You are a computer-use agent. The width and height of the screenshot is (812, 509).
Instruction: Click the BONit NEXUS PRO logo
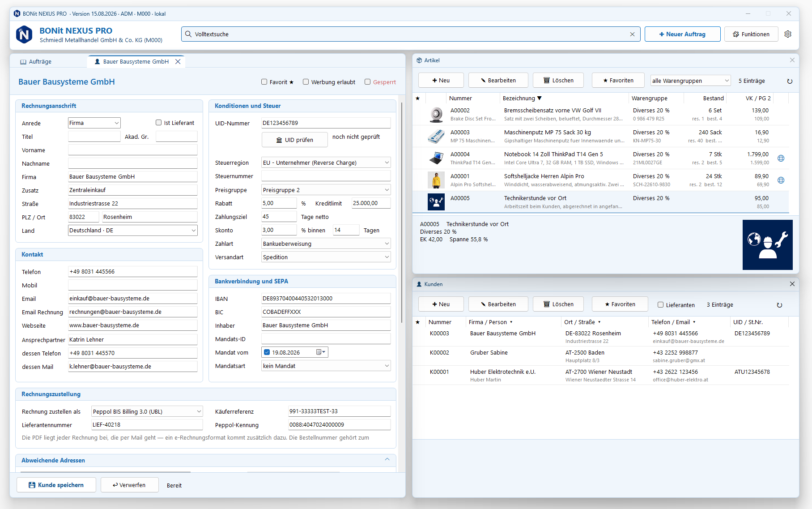pos(24,34)
